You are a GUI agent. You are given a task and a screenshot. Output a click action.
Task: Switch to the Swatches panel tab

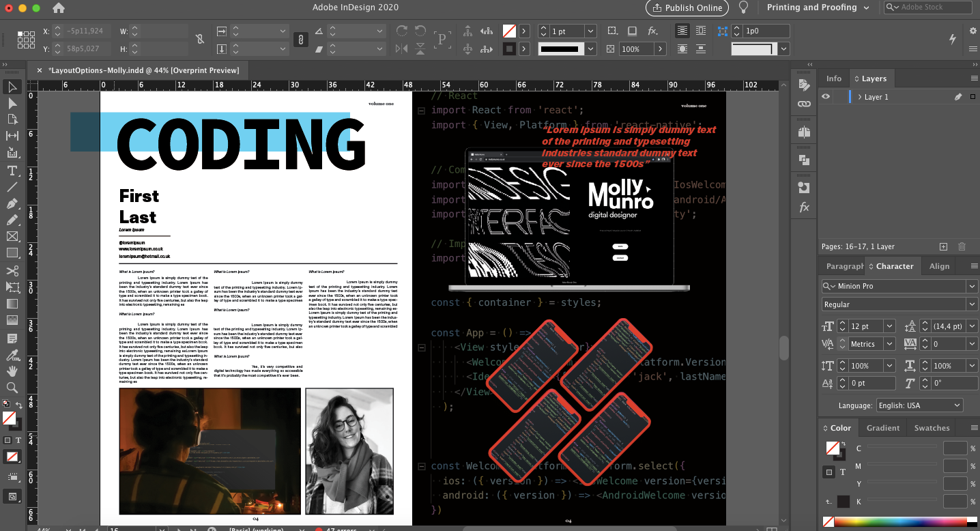coord(932,428)
